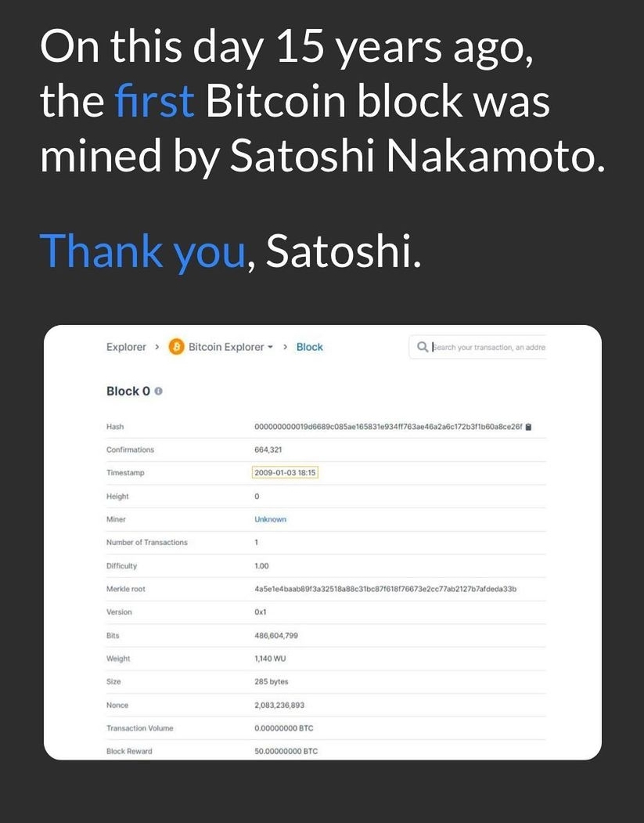
Task: Click the Merkle root hash value
Action: pyautogui.click(x=385, y=589)
